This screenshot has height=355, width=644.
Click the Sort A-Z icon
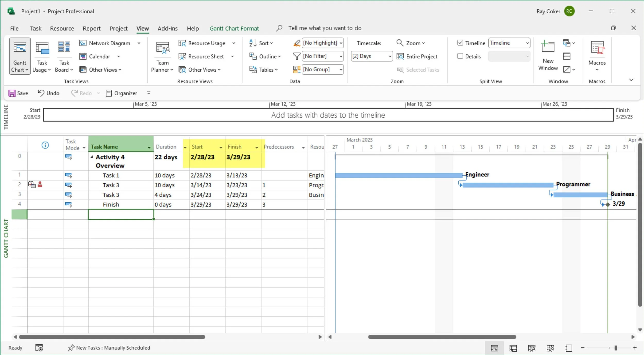coord(253,43)
